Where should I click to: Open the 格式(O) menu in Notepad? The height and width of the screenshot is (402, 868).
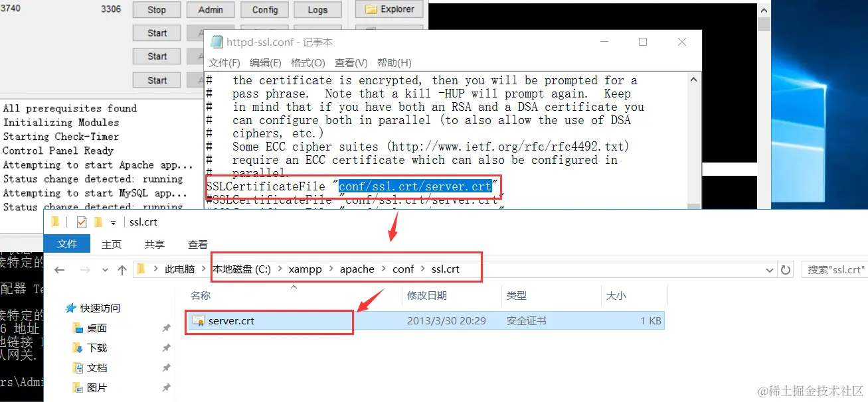pyautogui.click(x=308, y=63)
